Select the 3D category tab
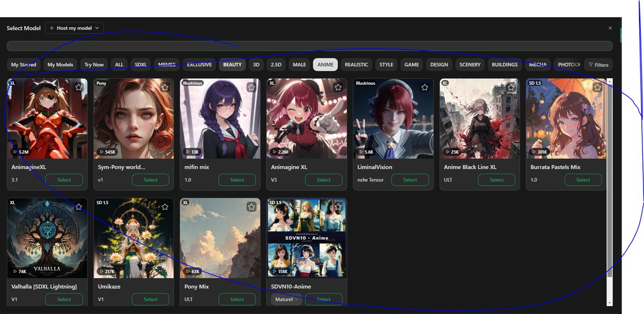 pyautogui.click(x=257, y=65)
